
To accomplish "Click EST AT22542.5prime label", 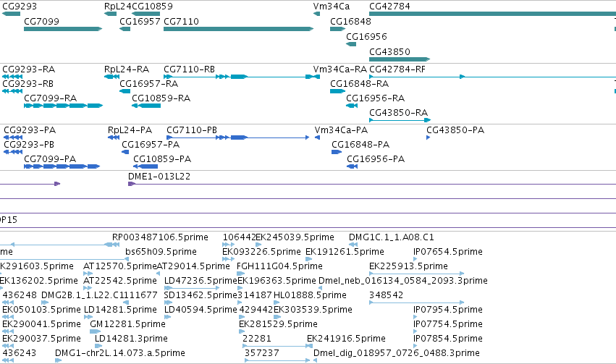I will tap(120, 281).
